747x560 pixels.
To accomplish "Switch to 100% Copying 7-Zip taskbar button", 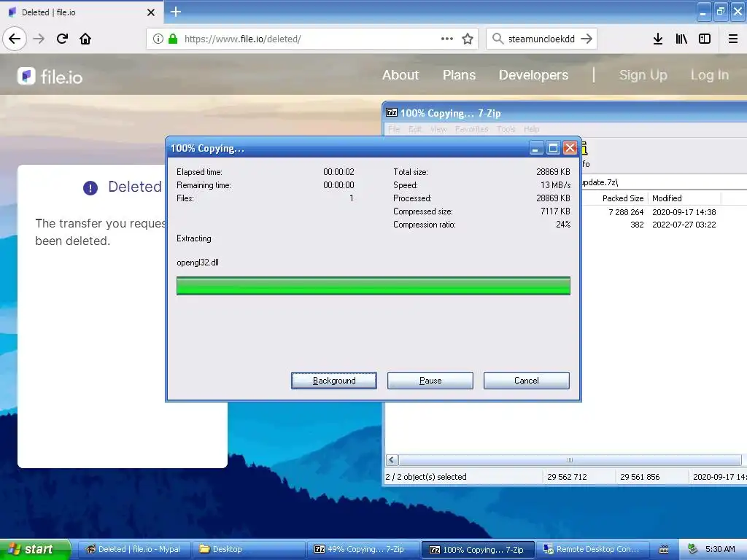I will (478, 549).
